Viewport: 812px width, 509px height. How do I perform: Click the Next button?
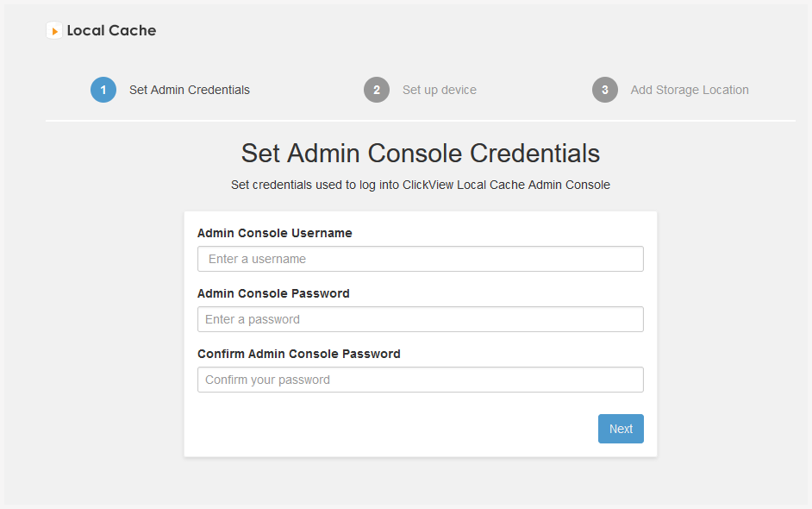[x=621, y=429]
